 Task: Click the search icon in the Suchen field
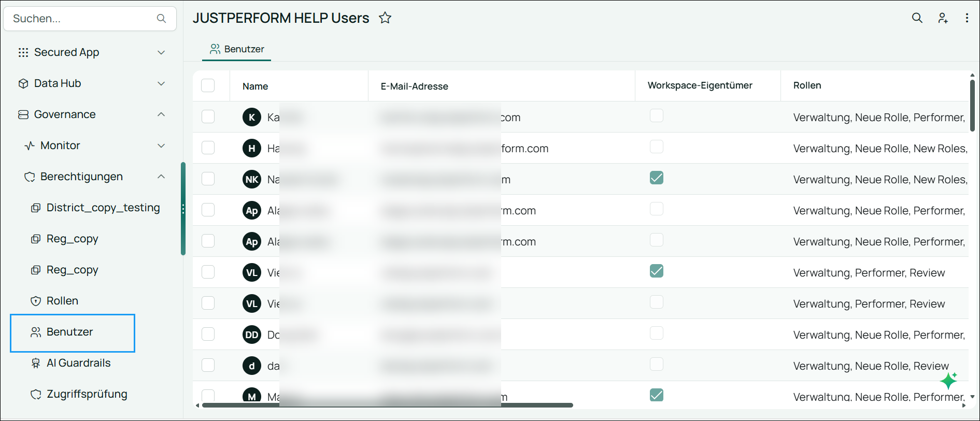coord(161,19)
